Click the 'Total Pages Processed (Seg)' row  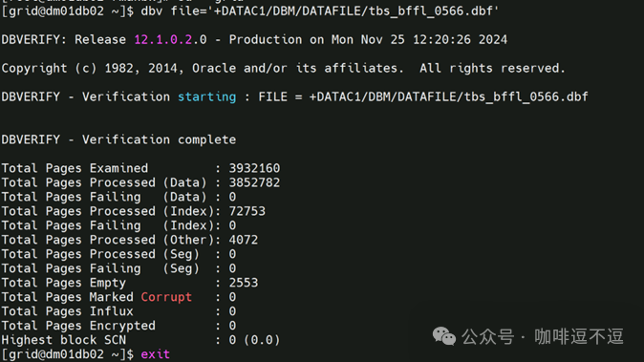click(118, 254)
